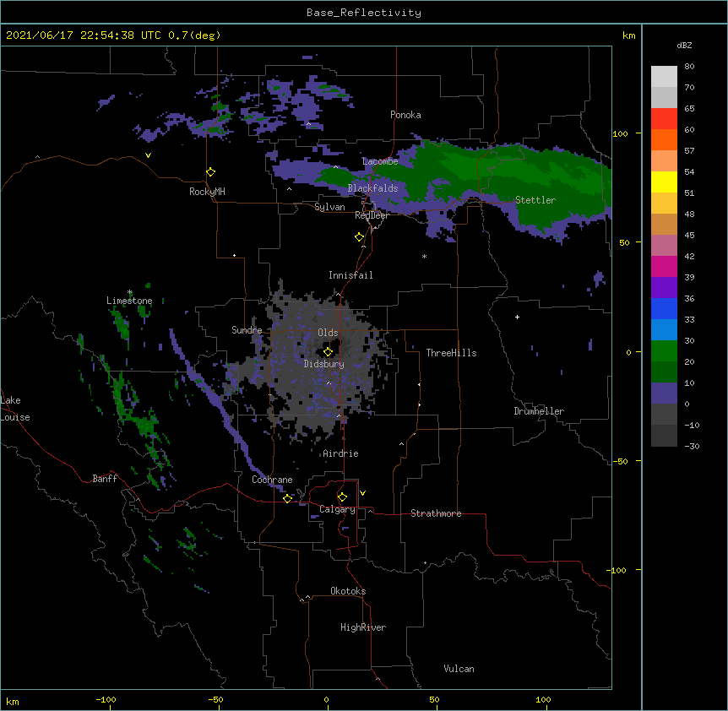Click the yellow diamond marker below RedDeer
Viewport: 728px width, 711px height.
click(x=360, y=237)
